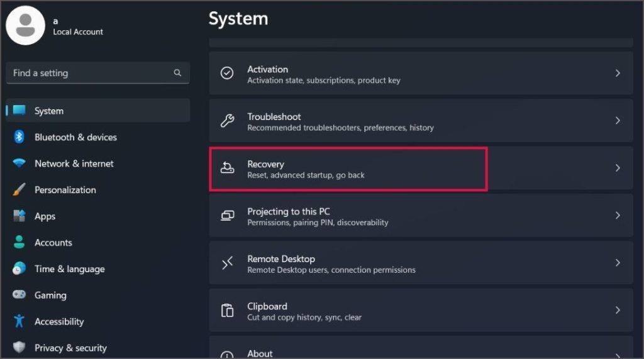This screenshot has width=644, height=359.
Task: Open the Remote Desktop entry
Action: [421, 262]
